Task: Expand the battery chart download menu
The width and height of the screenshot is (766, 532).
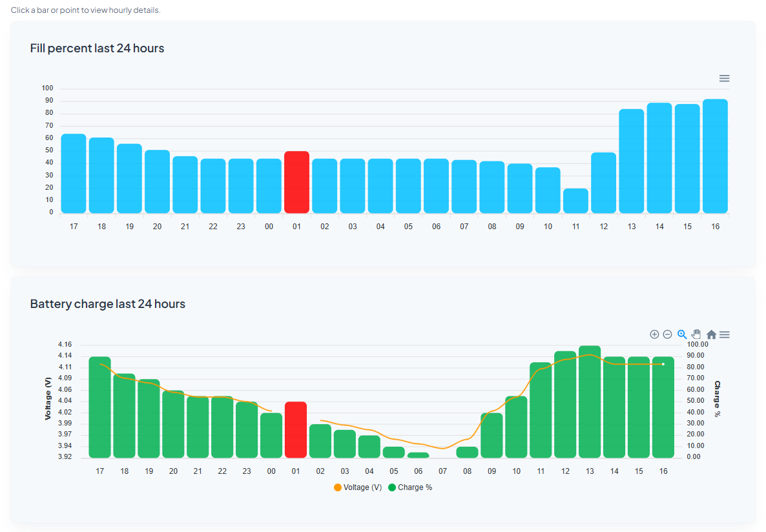Action: (x=724, y=334)
